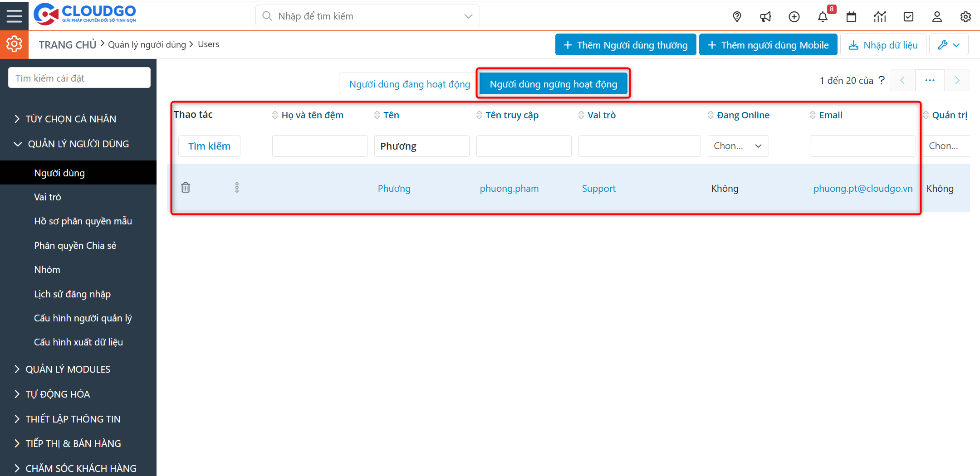980x476 pixels.
Task: Open the user profile icon
Action: tap(937, 16)
